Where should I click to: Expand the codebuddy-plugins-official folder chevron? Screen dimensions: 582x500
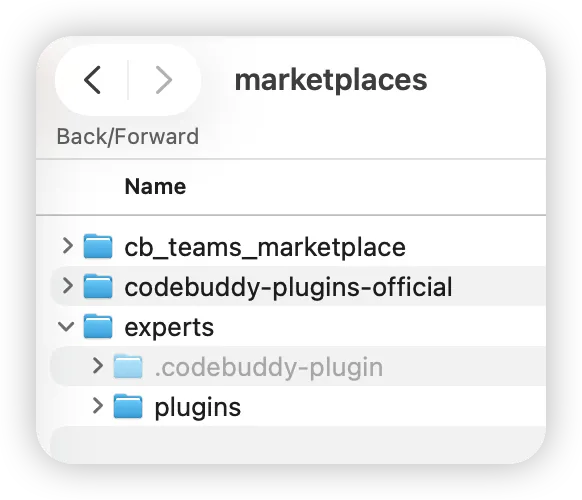pos(68,286)
